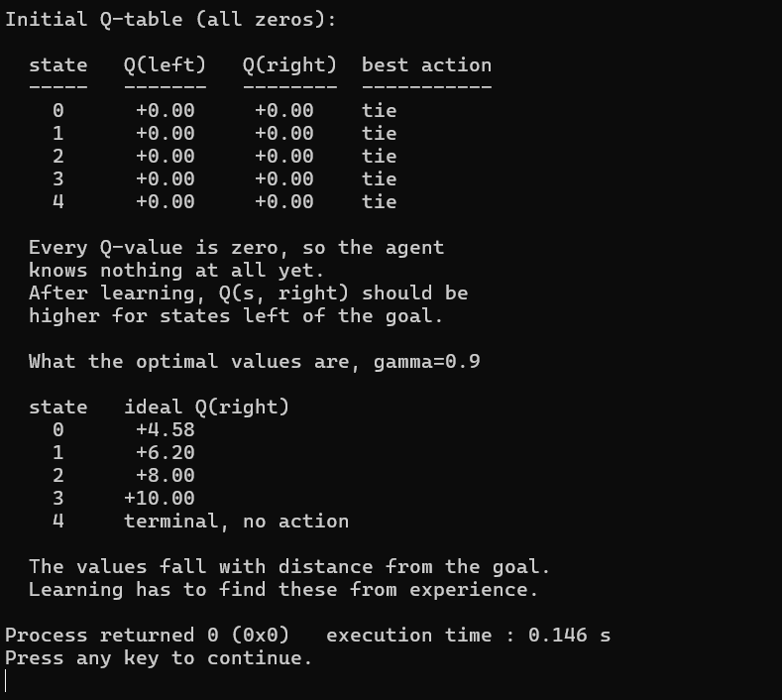Viewport: 782px width, 700px height.
Task: Click the 'tie' entry for state 4
Action: (x=380, y=202)
